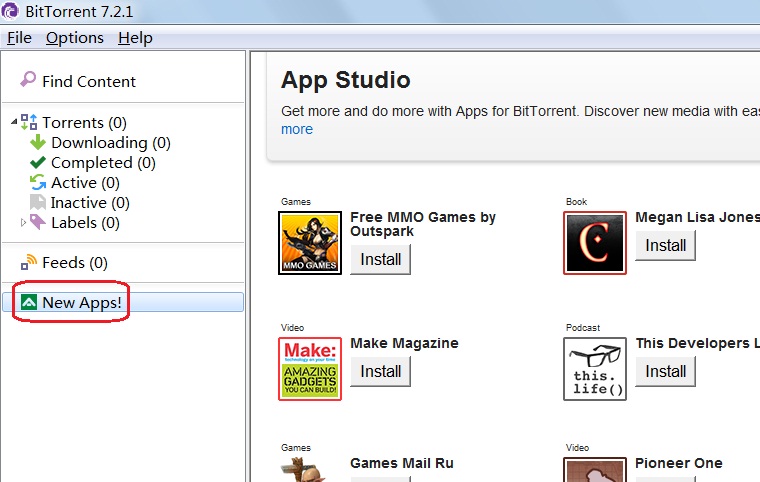The height and width of the screenshot is (482, 760).
Task: Click the BitTorrent logo in title bar
Action: pos(10,12)
